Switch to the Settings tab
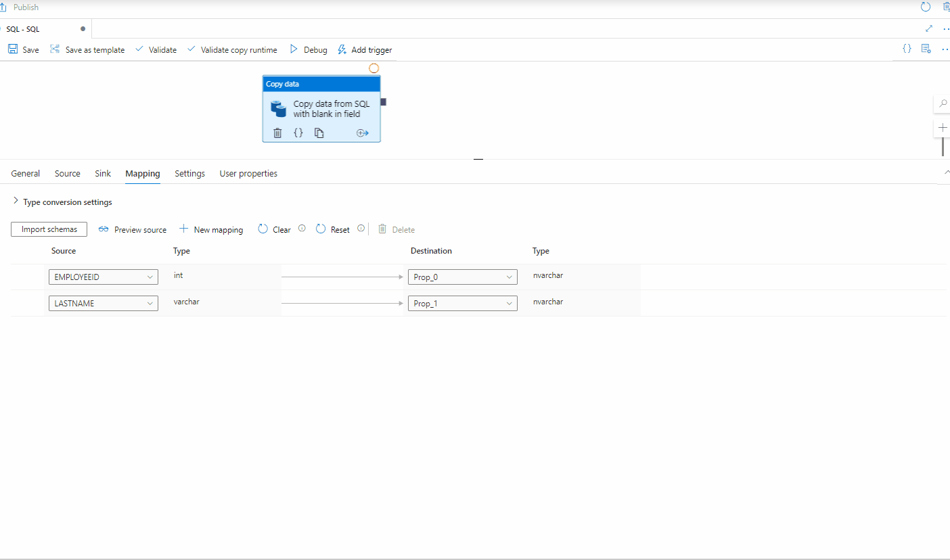This screenshot has height=560, width=950. (x=189, y=173)
